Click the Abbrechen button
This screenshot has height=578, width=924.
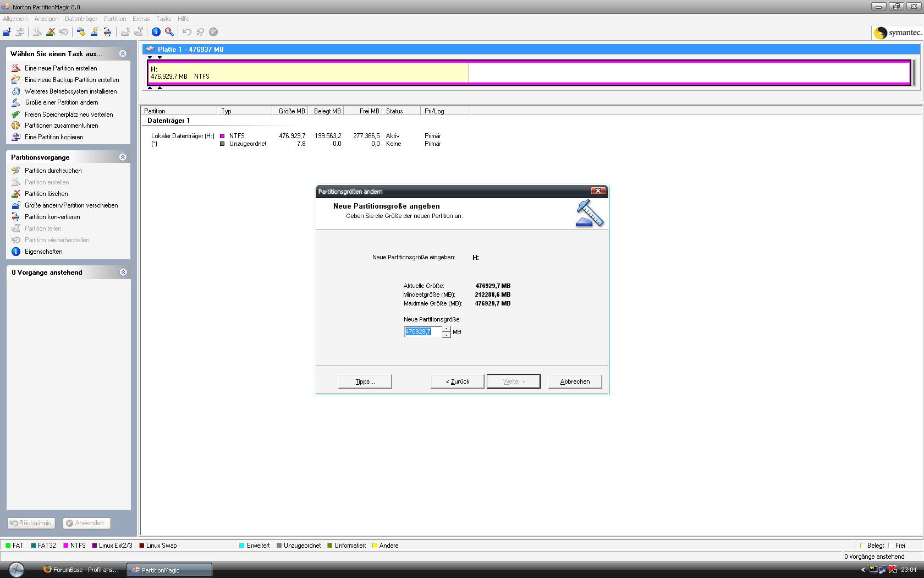[575, 381]
